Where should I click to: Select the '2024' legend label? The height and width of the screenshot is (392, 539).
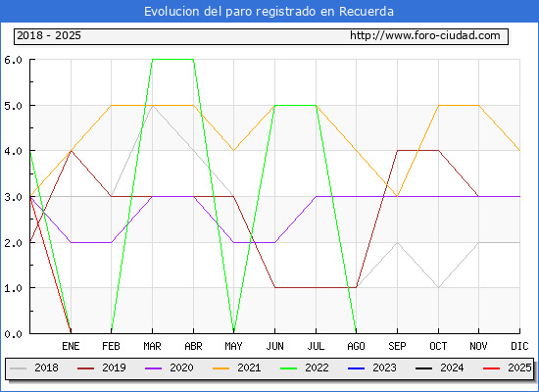452,367
